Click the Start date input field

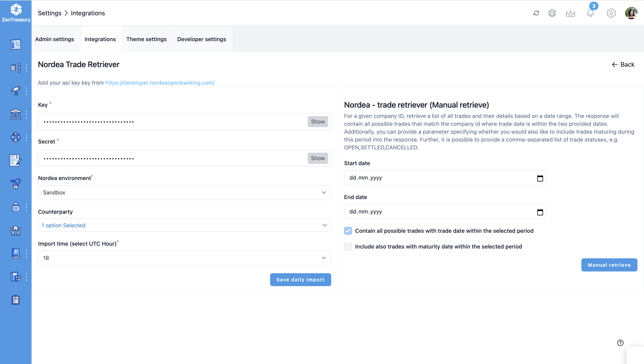coord(441,178)
